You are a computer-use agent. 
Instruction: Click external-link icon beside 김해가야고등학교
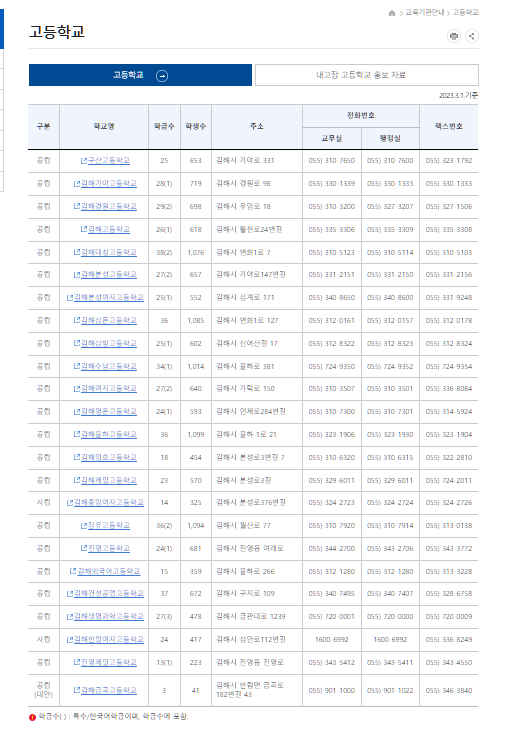pyautogui.click(x=77, y=184)
